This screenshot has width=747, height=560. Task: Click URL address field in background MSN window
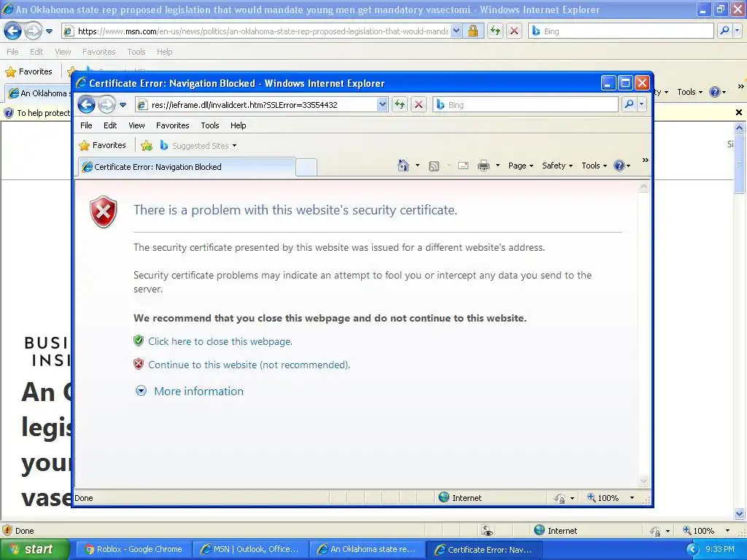click(x=262, y=31)
